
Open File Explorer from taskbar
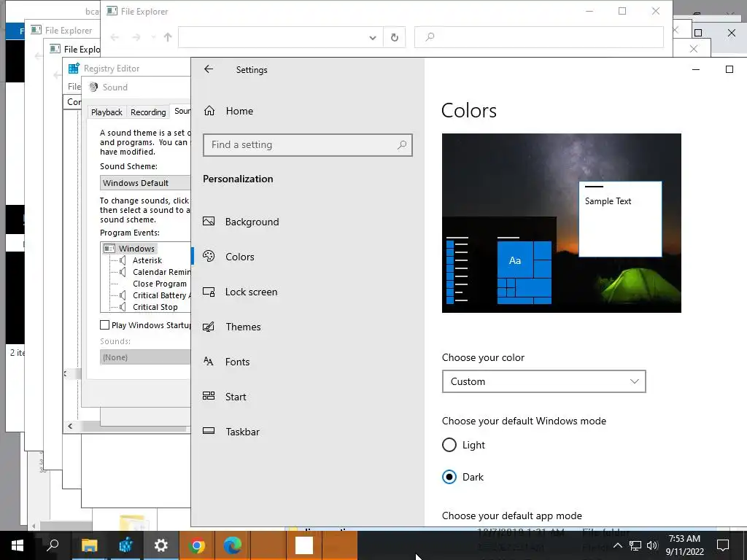[89, 545]
